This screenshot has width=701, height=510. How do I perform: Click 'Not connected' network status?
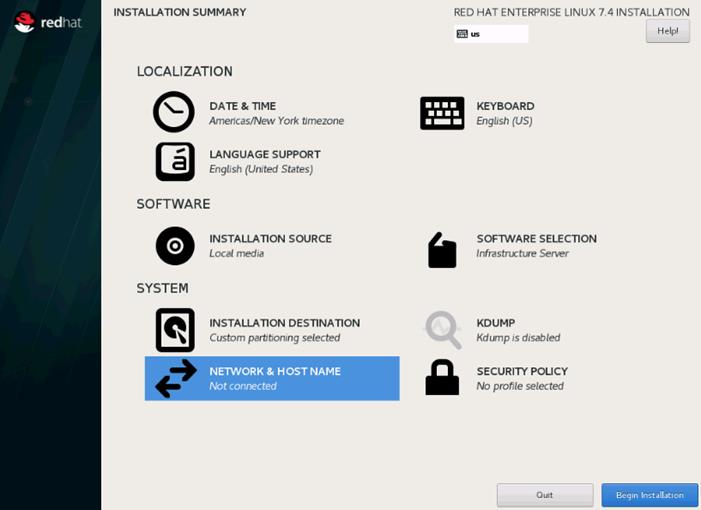(243, 386)
